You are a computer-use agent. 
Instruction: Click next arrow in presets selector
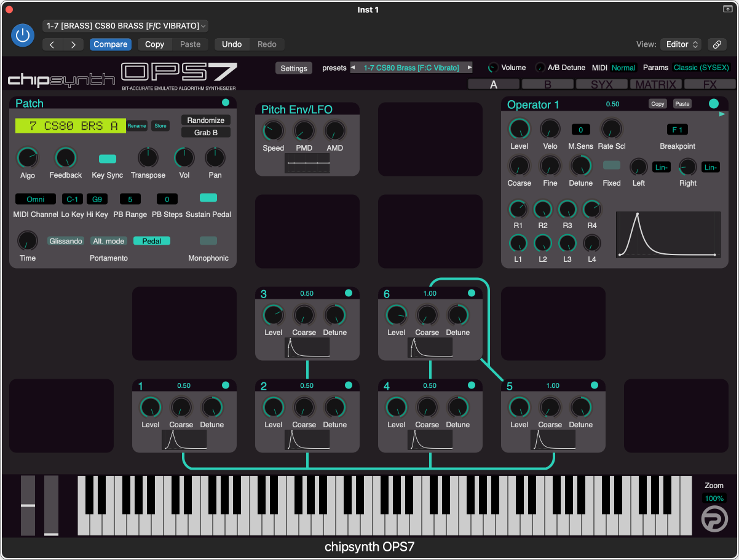point(470,68)
